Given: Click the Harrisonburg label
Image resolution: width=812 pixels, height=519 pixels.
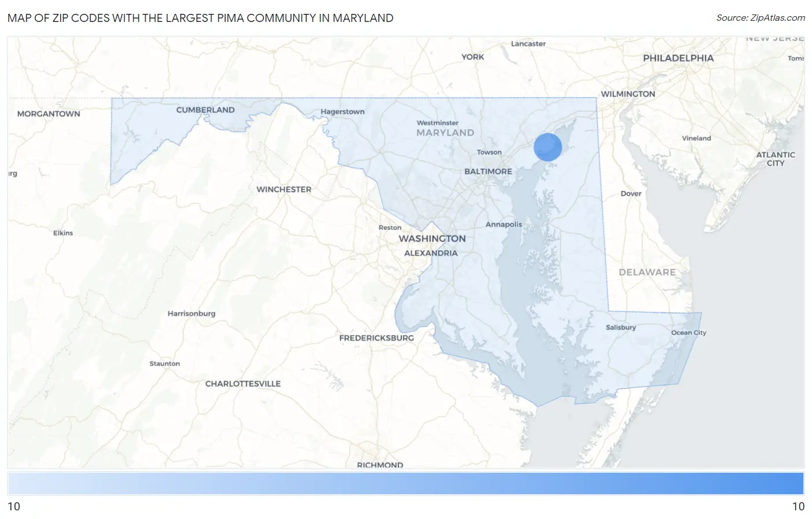Looking at the screenshot, I should tap(191, 313).
